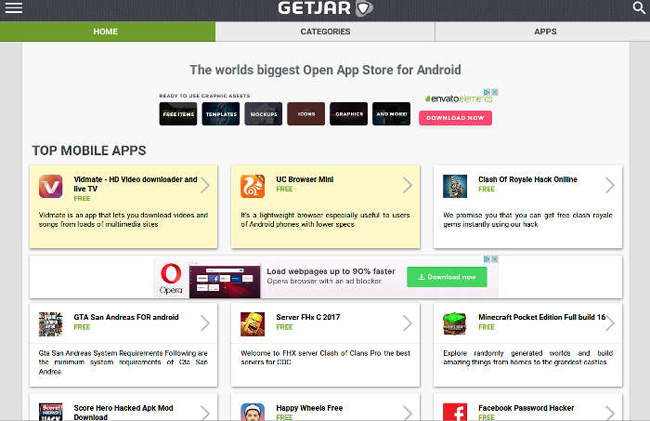The image size is (650, 421).
Task: Click the UC Browser Mini icon
Action: pos(252,186)
